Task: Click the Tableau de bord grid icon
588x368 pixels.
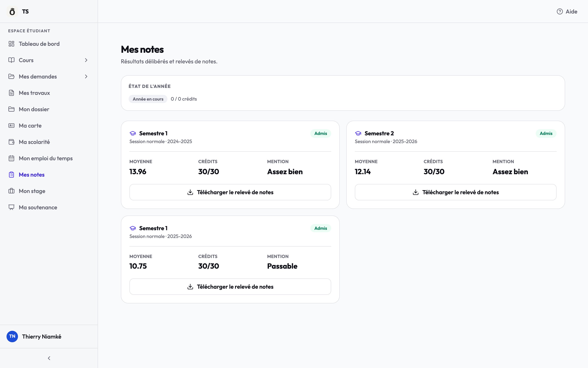Action: pos(11,44)
